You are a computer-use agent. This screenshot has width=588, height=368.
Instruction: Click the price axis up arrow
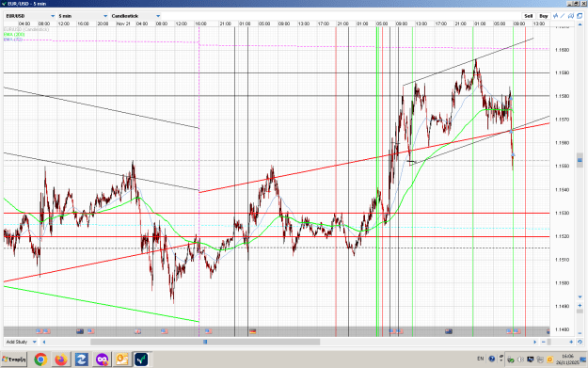click(580, 24)
